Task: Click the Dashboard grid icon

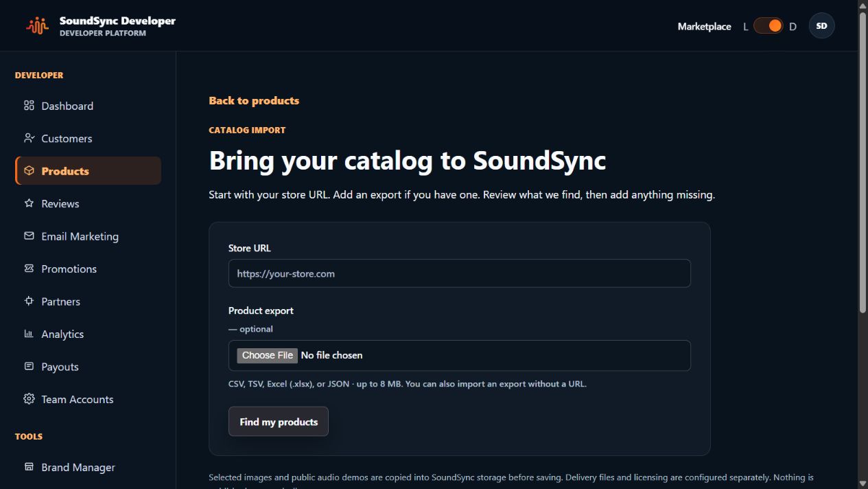Action: click(x=29, y=106)
